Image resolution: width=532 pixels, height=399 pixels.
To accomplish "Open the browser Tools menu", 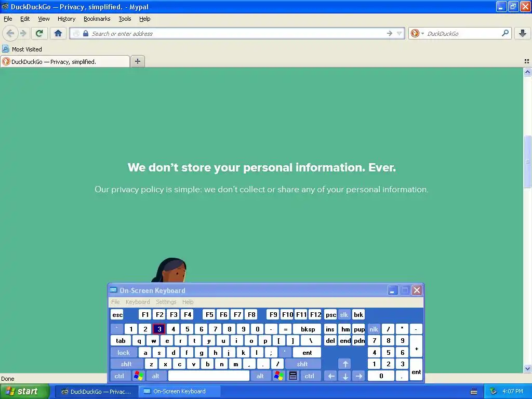I will click(x=125, y=19).
